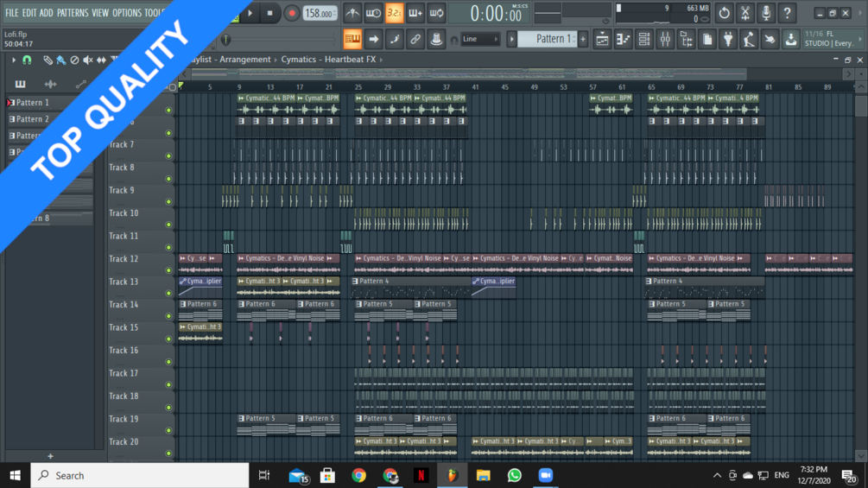This screenshot has width=868, height=488.
Task: Open the Line snap dropdown
Action: [480, 39]
